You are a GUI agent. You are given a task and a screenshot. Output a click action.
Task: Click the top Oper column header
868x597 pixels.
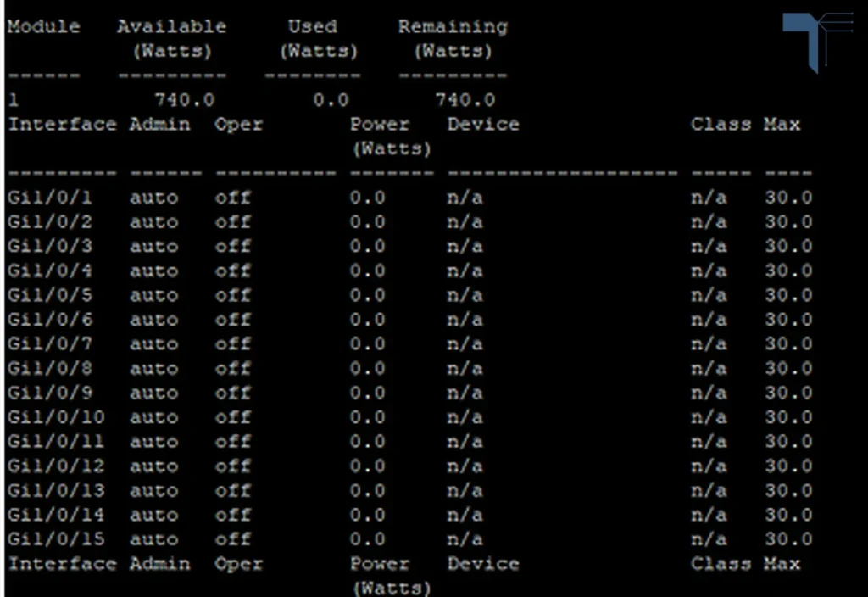tap(238, 125)
